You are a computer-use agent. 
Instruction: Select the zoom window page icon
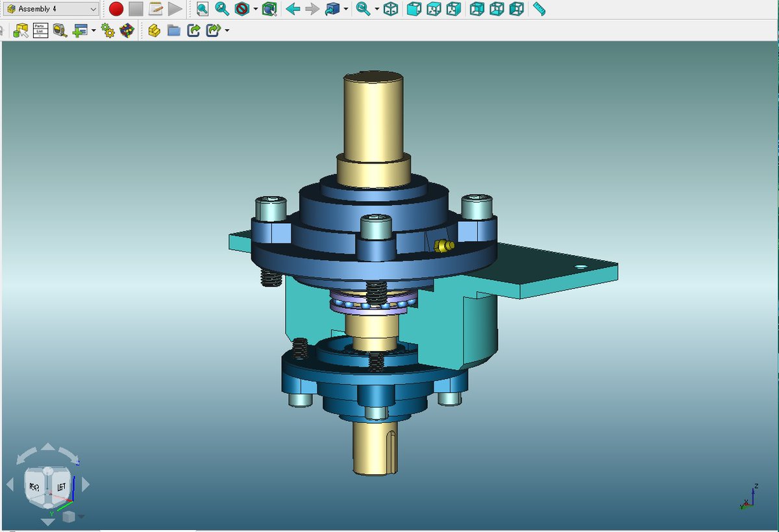point(203,9)
